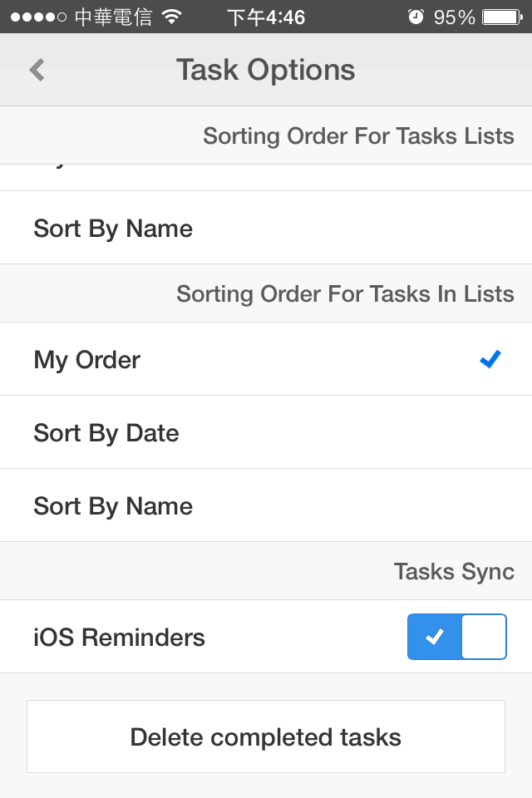Pick Sort By Name under Tasks Lists section
The height and width of the screenshot is (798, 532).
click(113, 229)
